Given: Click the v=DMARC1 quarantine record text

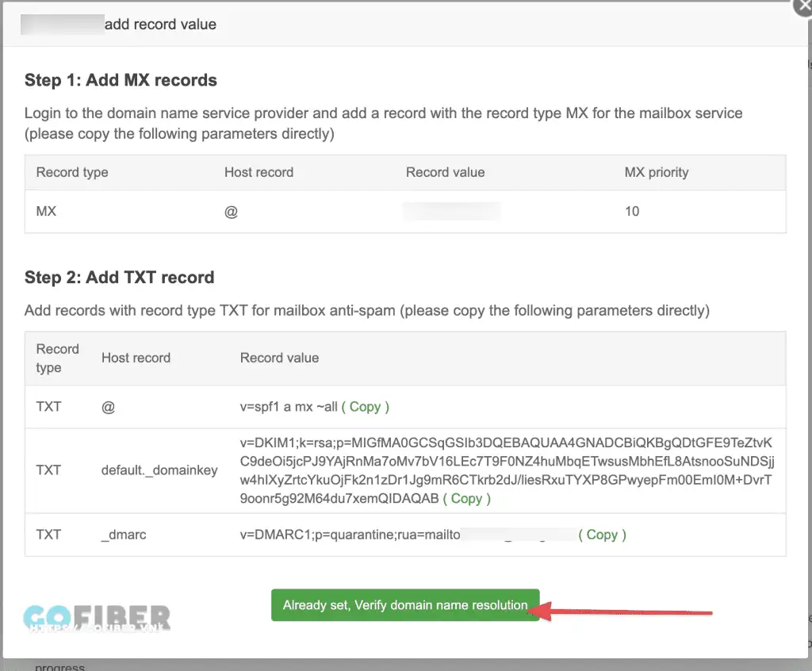Looking at the screenshot, I should point(349,535).
